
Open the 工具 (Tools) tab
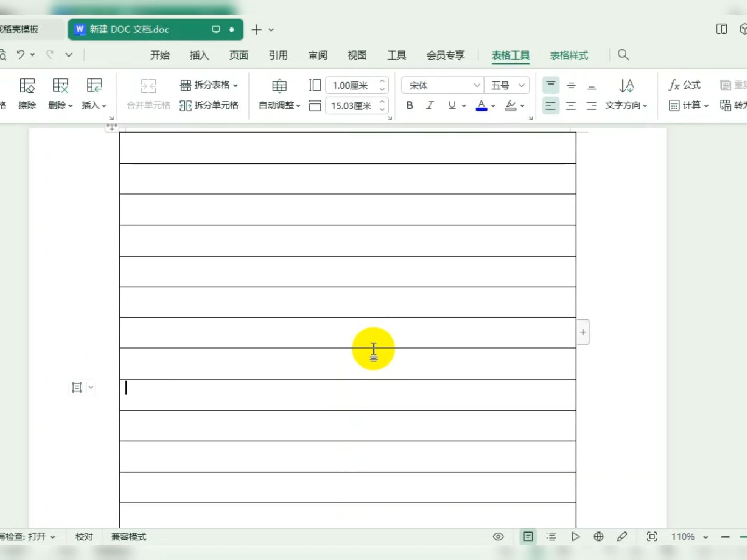(396, 55)
